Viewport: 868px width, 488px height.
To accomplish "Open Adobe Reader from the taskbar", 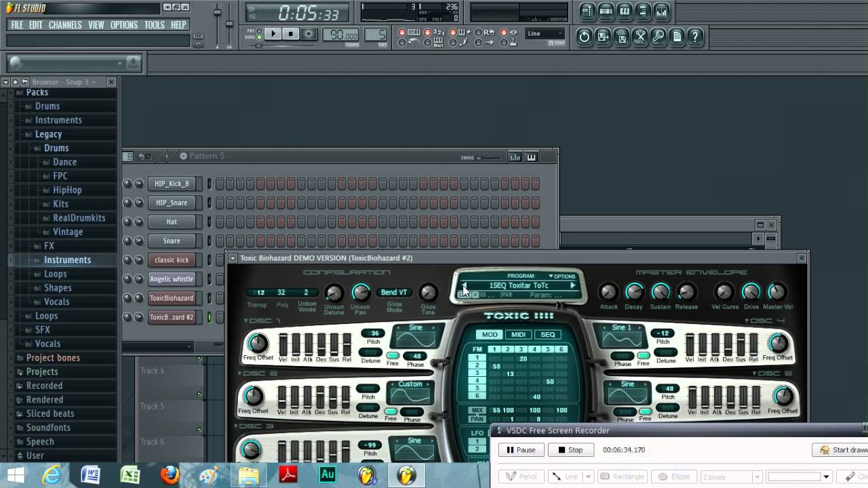I will point(288,474).
